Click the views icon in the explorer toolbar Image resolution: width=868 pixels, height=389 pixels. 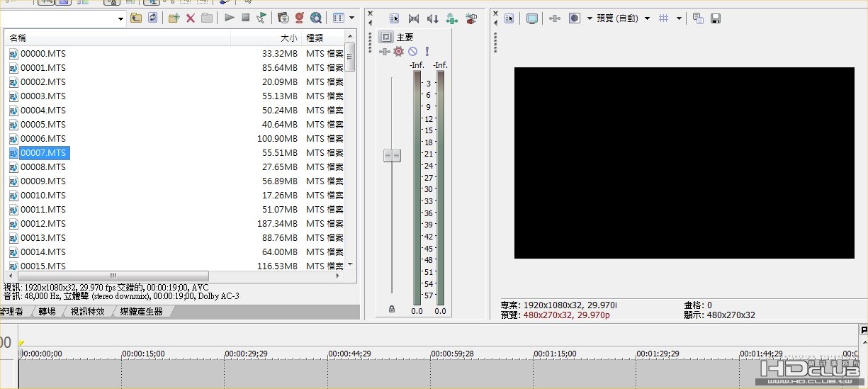339,18
